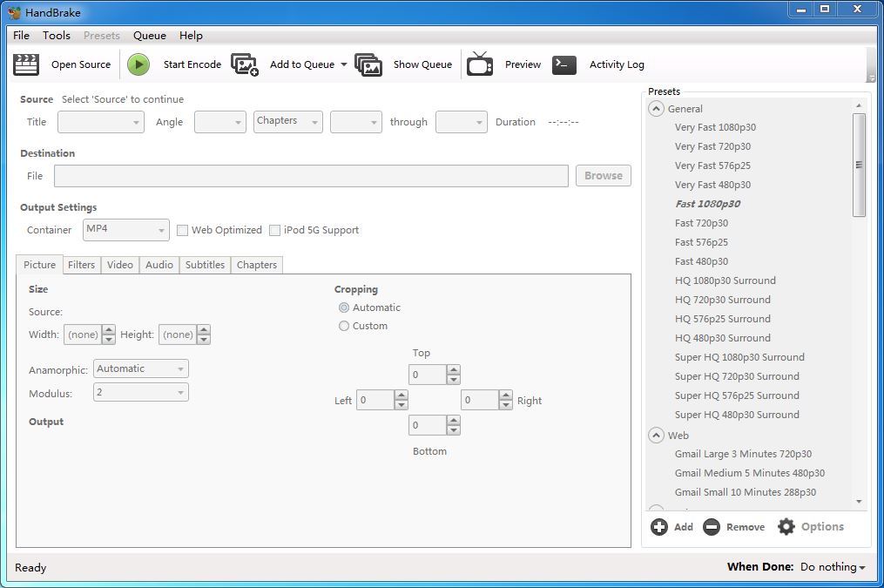Click the Show Queue label
884x588 pixels.
click(x=422, y=64)
